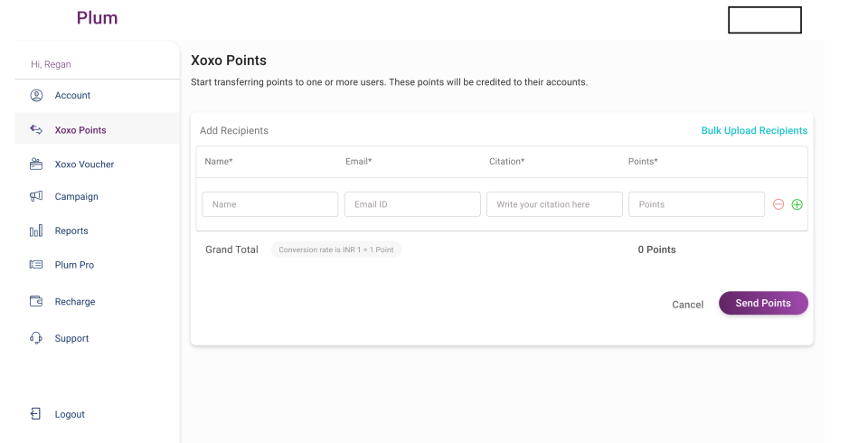
Task: Click the Support headset icon
Action: click(36, 338)
